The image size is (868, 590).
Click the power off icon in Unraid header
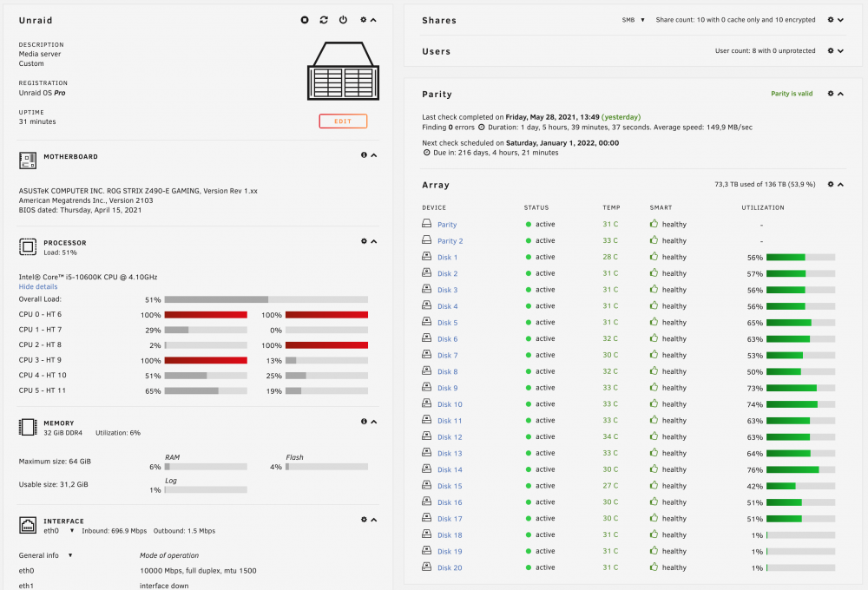point(343,20)
